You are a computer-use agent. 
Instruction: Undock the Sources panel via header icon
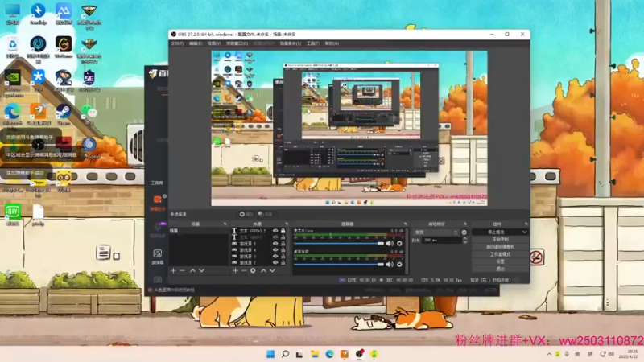287,224
